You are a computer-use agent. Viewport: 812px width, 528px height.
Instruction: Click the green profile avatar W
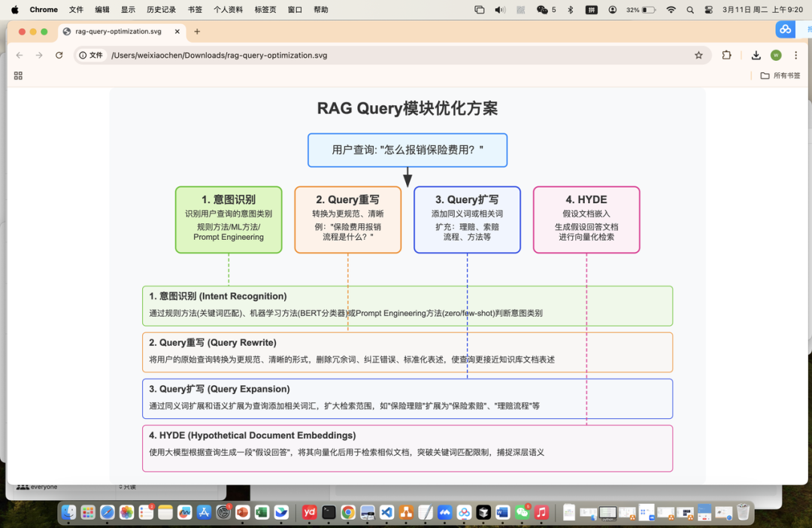tap(775, 55)
